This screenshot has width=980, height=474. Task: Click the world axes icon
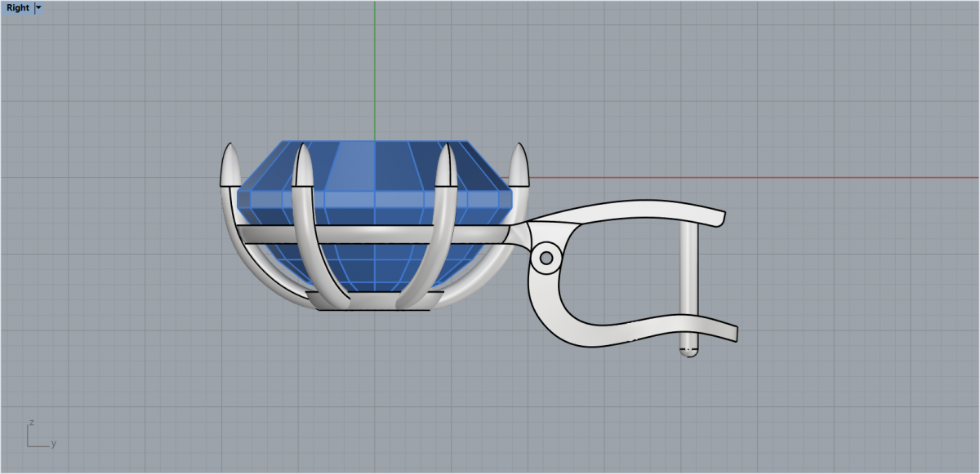(x=38, y=436)
